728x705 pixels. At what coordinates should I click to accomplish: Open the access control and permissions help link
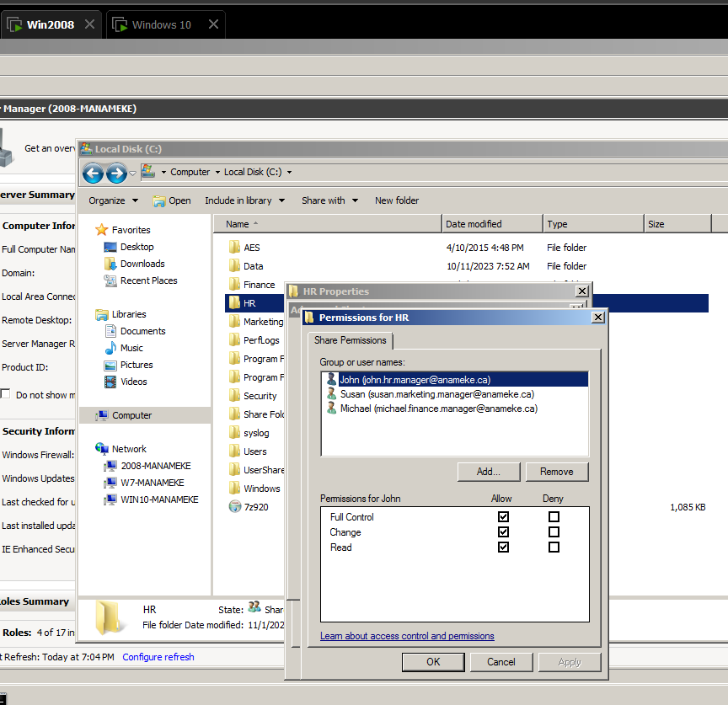[x=407, y=636]
